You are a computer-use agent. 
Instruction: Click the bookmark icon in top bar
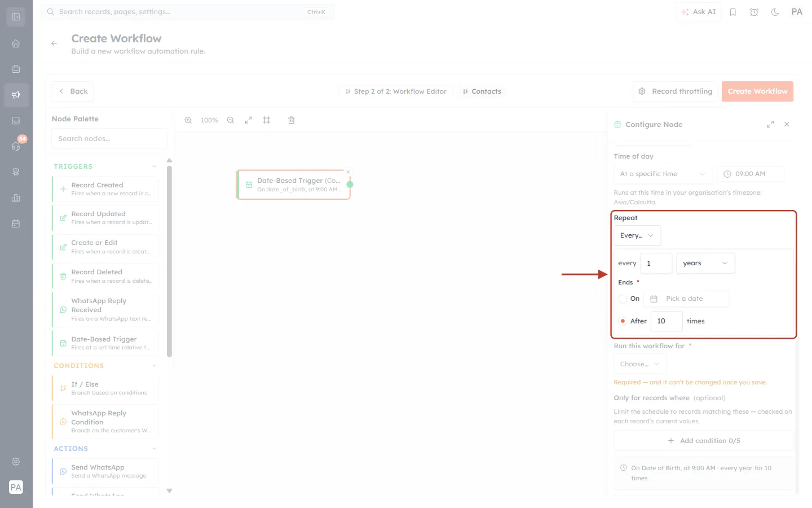tap(733, 12)
